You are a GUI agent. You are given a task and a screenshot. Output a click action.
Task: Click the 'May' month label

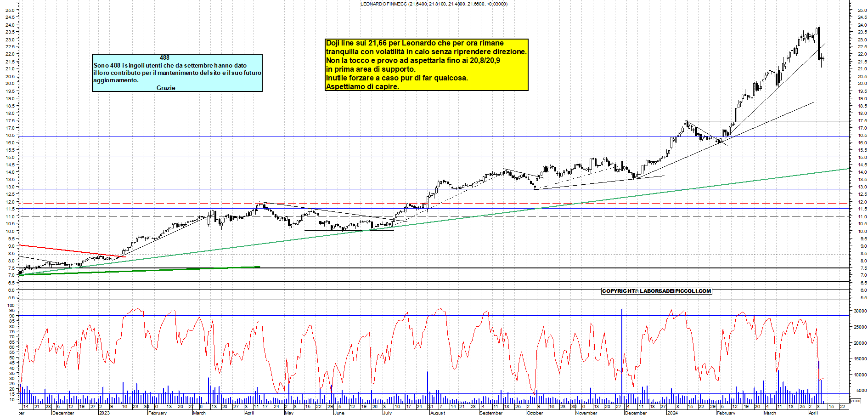coord(289,413)
